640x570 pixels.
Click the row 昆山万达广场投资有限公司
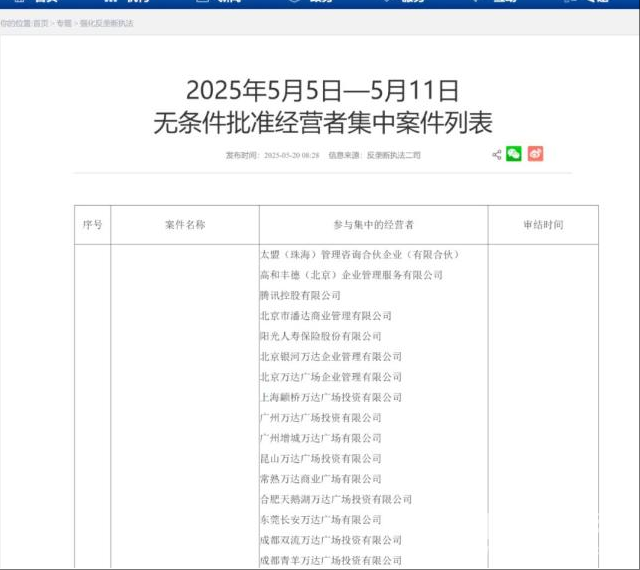tap(321, 459)
